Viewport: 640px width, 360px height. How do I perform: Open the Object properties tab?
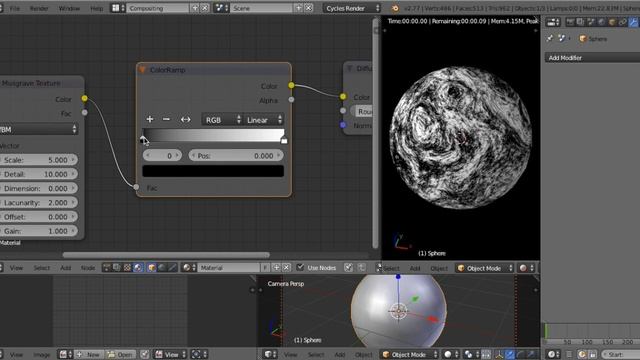pyautogui.click(x=612, y=22)
